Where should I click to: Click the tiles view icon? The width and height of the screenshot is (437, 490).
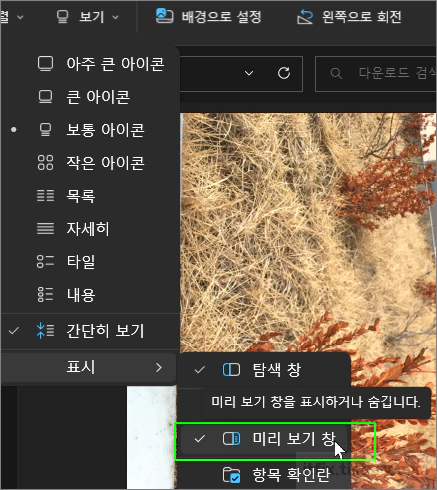coord(45,262)
